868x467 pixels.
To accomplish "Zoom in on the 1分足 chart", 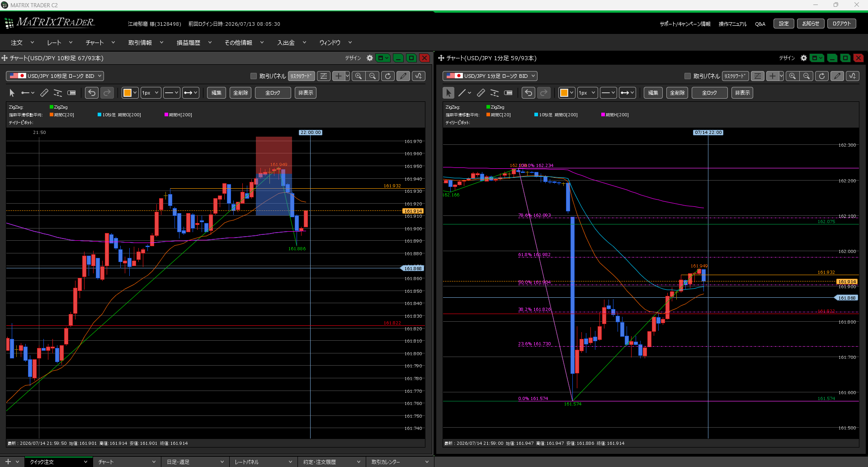I will (793, 76).
